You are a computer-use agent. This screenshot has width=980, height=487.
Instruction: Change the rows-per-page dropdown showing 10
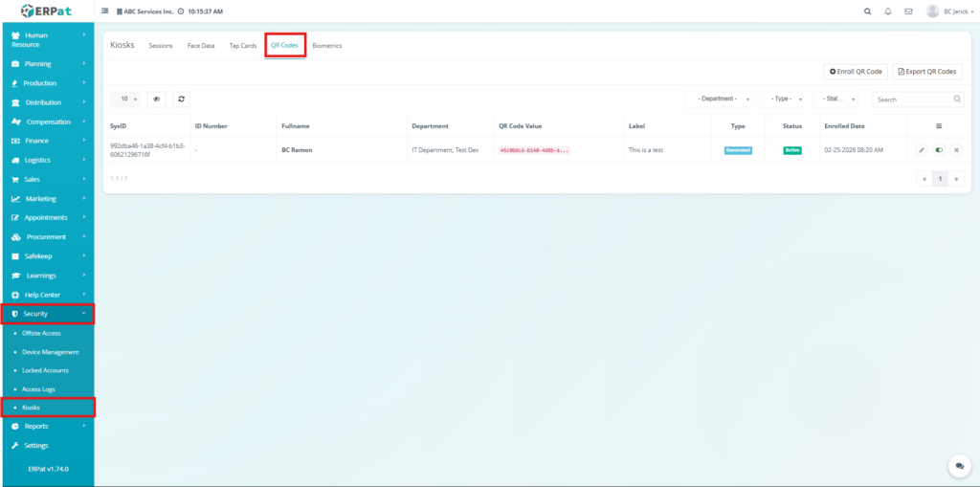point(125,99)
